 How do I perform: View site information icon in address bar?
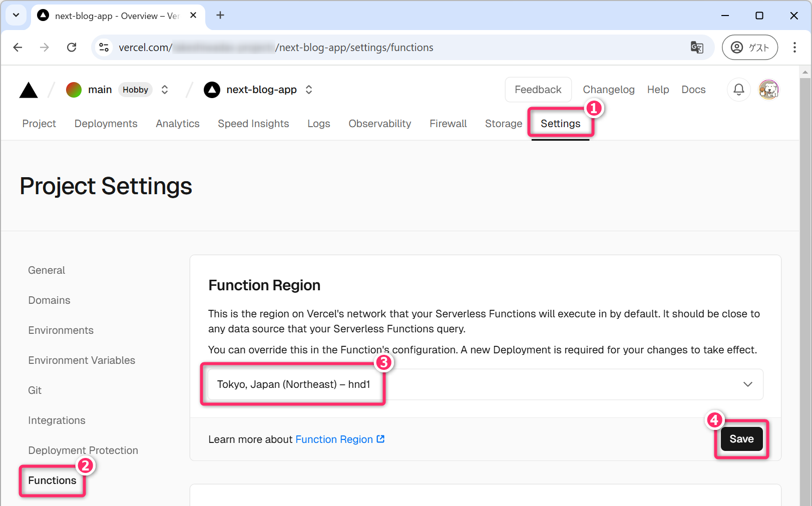tap(104, 48)
